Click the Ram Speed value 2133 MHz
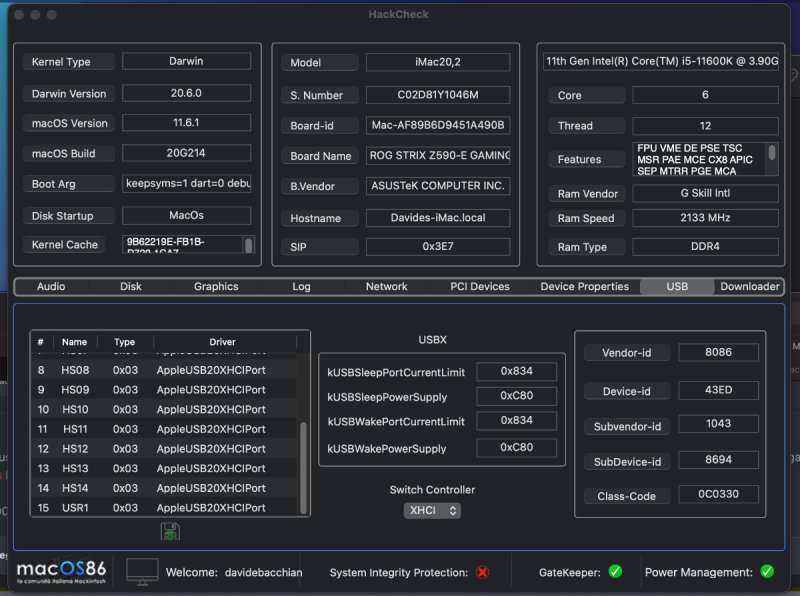The width and height of the screenshot is (800, 596). coord(705,218)
